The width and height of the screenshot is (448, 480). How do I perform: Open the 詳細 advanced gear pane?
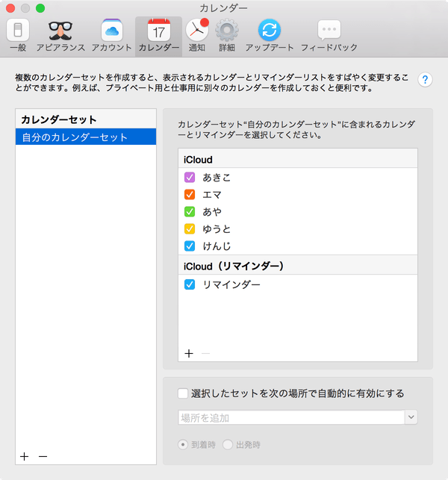click(227, 35)
